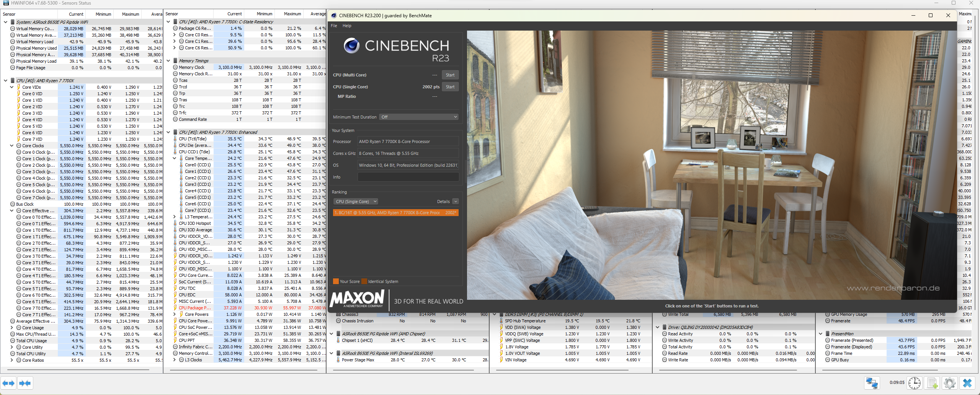Select the CPU Package Power row text
980x395 pixels.
(x=195, y=308)
